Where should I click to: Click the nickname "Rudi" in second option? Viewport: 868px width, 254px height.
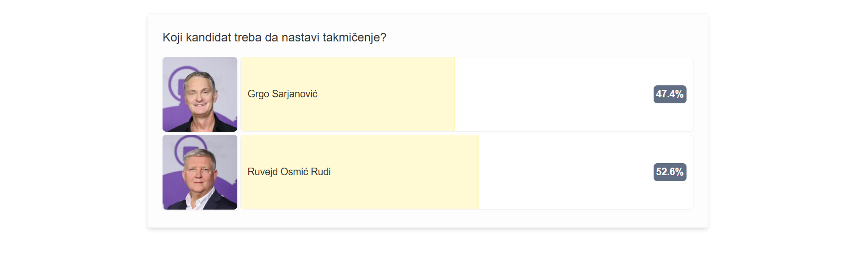coord(321,172)
